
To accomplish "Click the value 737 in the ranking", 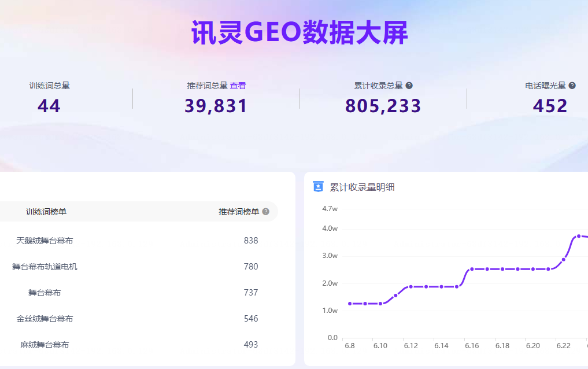I will point(251,293).
